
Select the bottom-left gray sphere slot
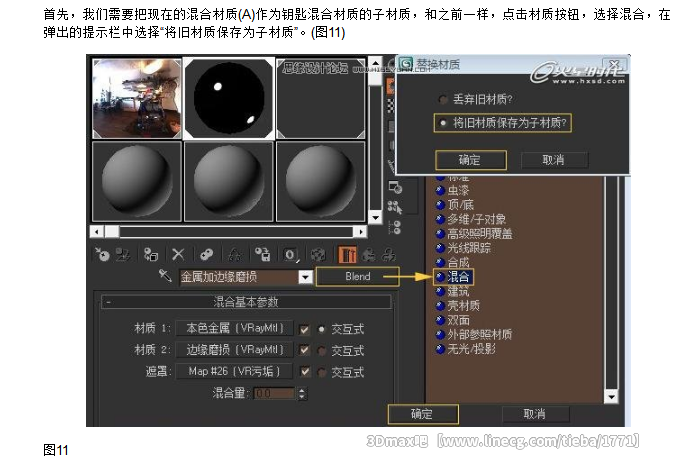[137, 181]
